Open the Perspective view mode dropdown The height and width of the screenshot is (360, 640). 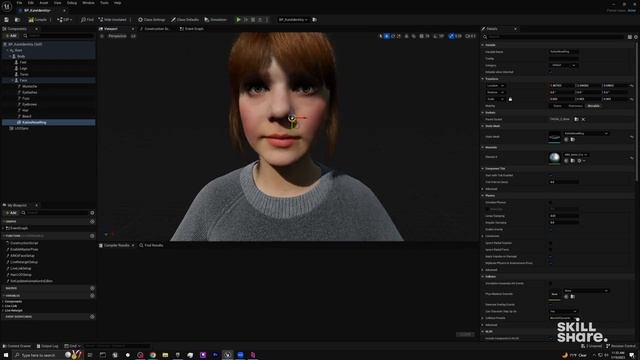117,36
